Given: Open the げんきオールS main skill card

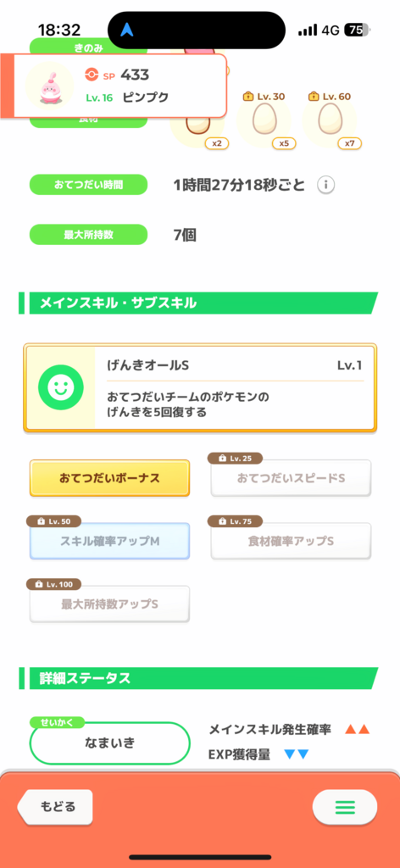Looking at the screenshot, I should 200,387.
